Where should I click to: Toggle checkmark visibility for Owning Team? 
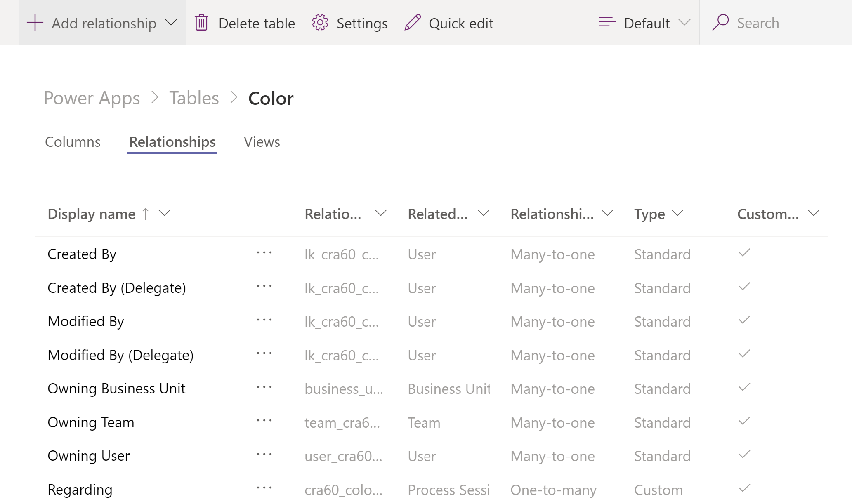745,422
